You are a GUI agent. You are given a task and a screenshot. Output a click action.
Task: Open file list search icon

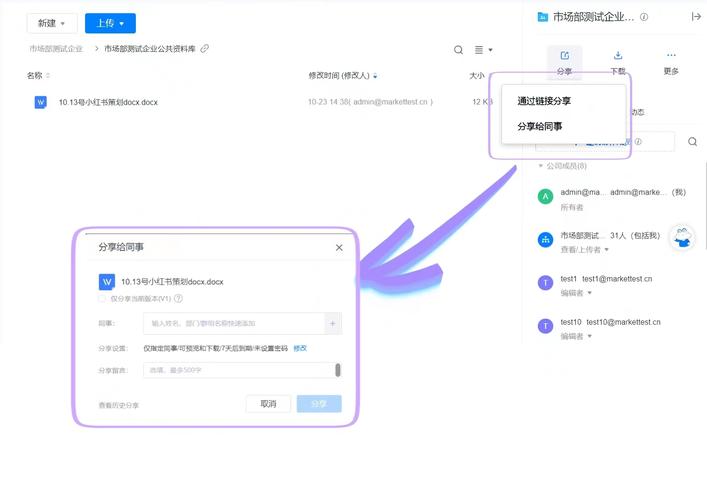(458, 50)
